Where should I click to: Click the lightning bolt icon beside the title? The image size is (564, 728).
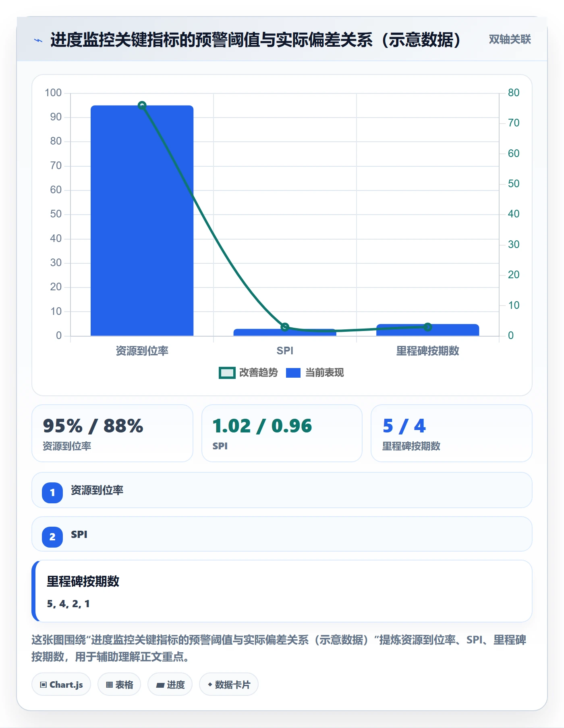click(x=38, y=40)
